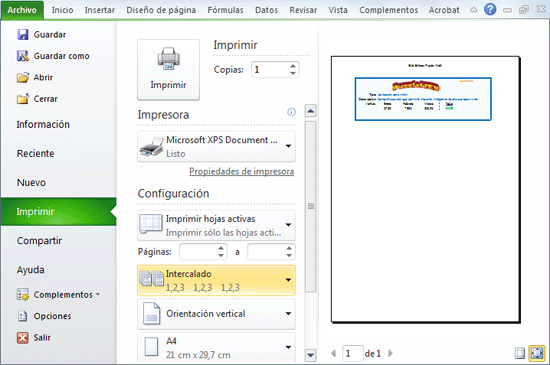The width and height of the screenshot is (550, 365).
Task: Show margins in print preview
Action: [520, 353]
